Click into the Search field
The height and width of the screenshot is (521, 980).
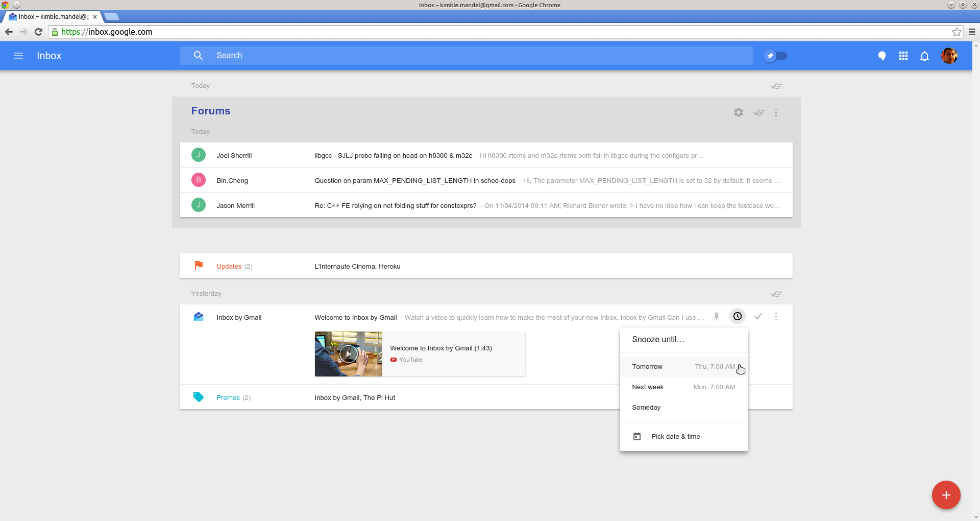pos(467,56)
